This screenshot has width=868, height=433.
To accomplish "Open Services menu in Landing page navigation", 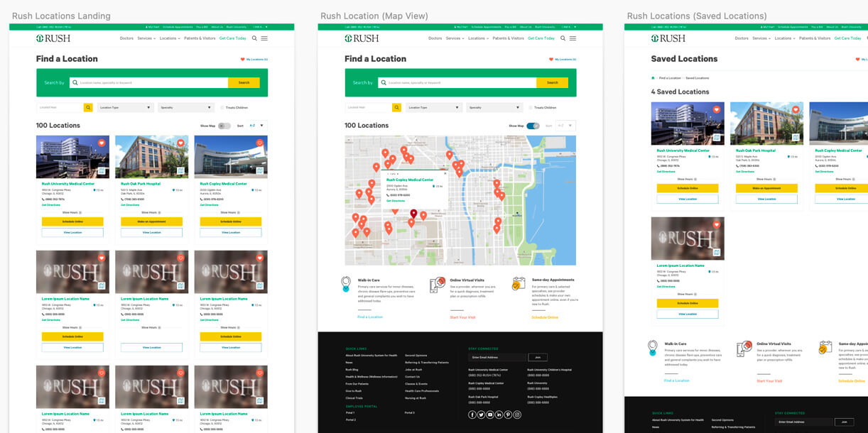I will [x=146, y=38].
